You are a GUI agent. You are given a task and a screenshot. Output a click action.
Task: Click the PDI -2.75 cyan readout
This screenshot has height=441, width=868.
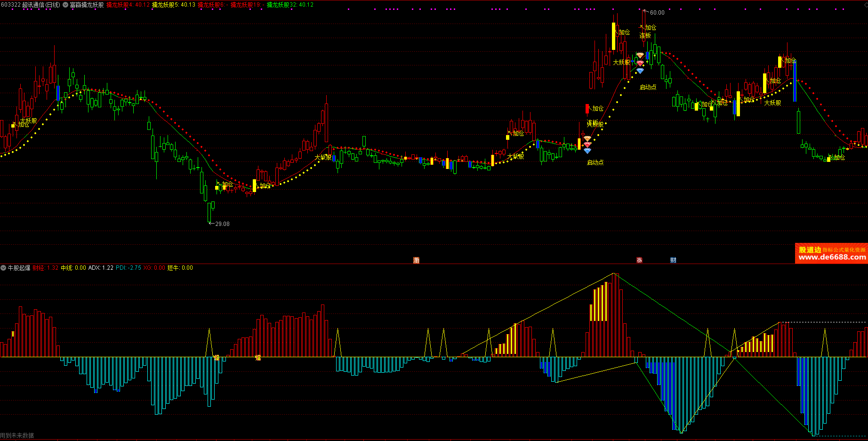(x=129, y=268)
